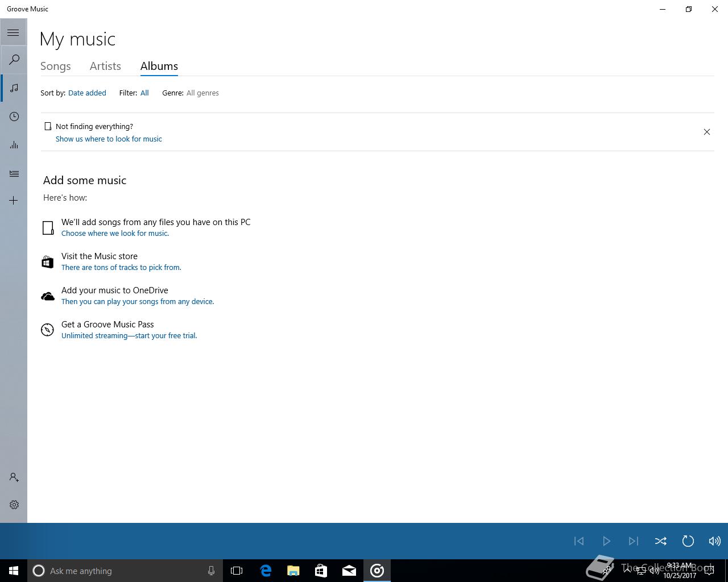Open the search pane in sidebar
728x582 pixels.
14,60
